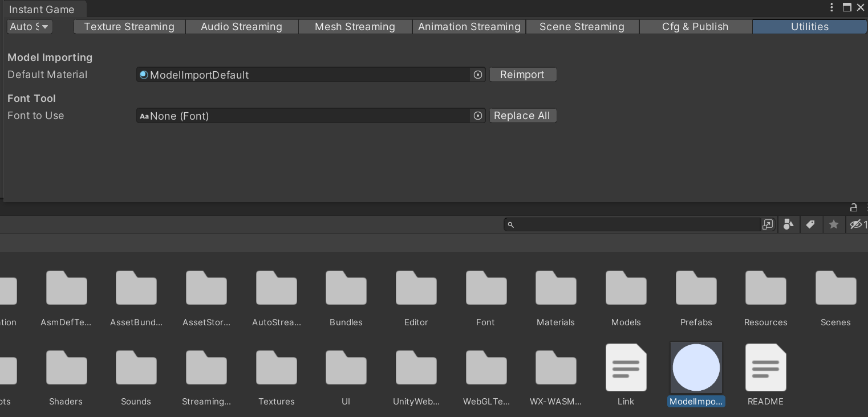Screen dimensions: 868x417
Task: Click the search by label tag icon
Action: [810, 224]
